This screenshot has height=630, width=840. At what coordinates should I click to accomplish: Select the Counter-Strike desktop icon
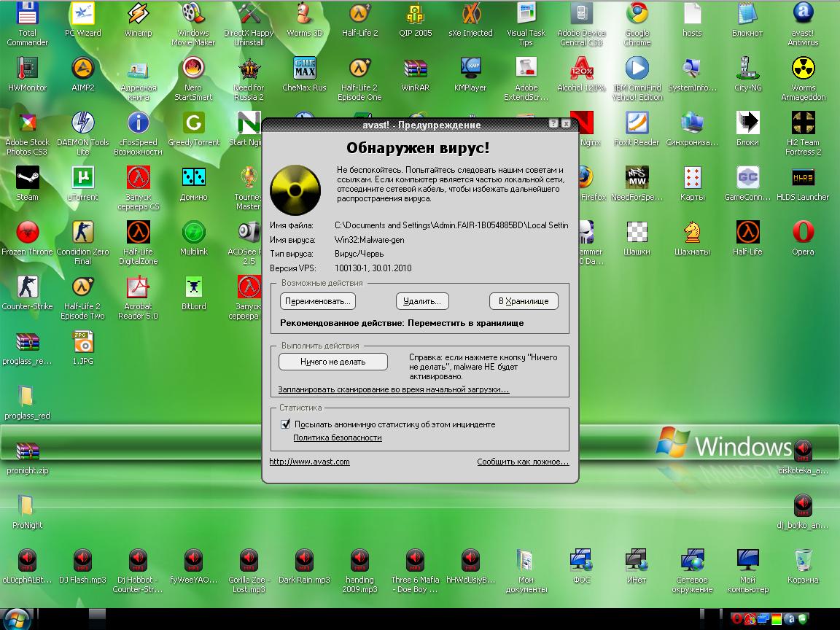[x=27, y=288]
